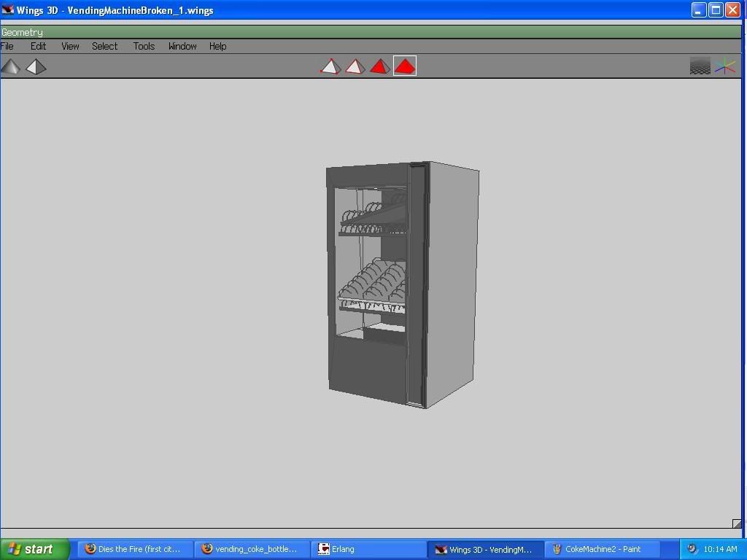
Task: Switch to edge selection mode
Action: [355, 66]
